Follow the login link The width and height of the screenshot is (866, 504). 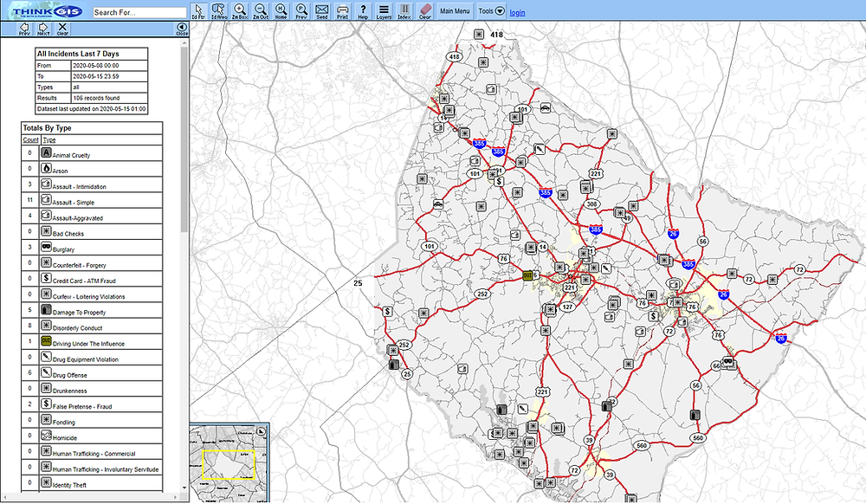517,13
